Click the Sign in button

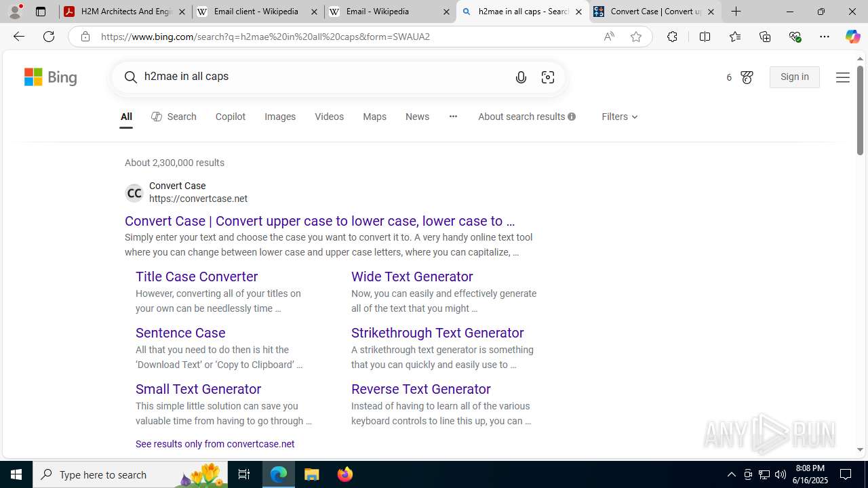coord(794,77)
